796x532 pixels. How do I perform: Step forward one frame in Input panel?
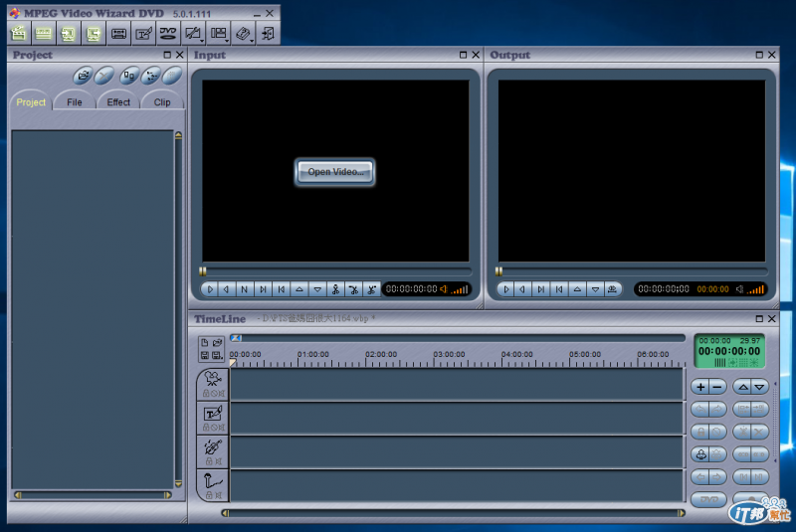263,289
